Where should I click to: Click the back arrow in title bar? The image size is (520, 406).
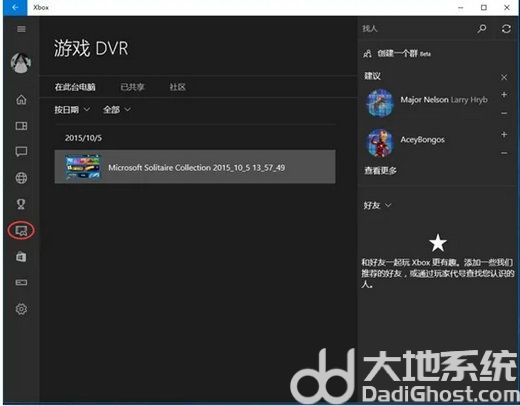click(x=15, y=7)
